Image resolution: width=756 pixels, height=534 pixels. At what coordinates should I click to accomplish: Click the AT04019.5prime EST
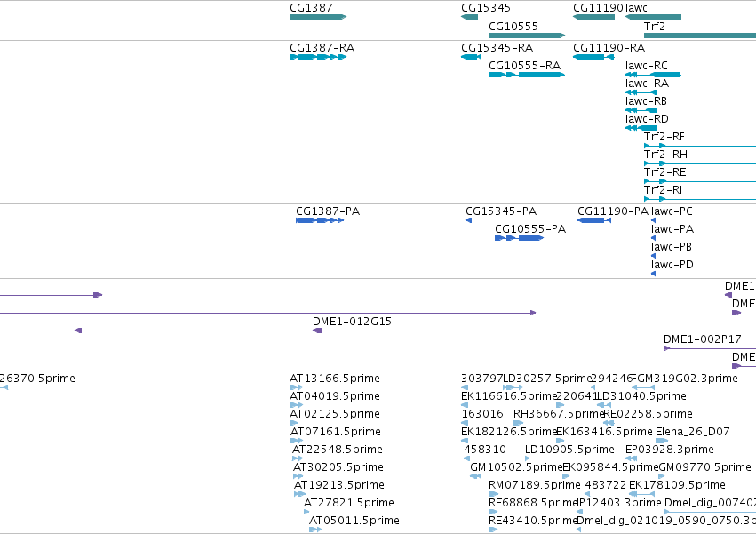point(296,405)
